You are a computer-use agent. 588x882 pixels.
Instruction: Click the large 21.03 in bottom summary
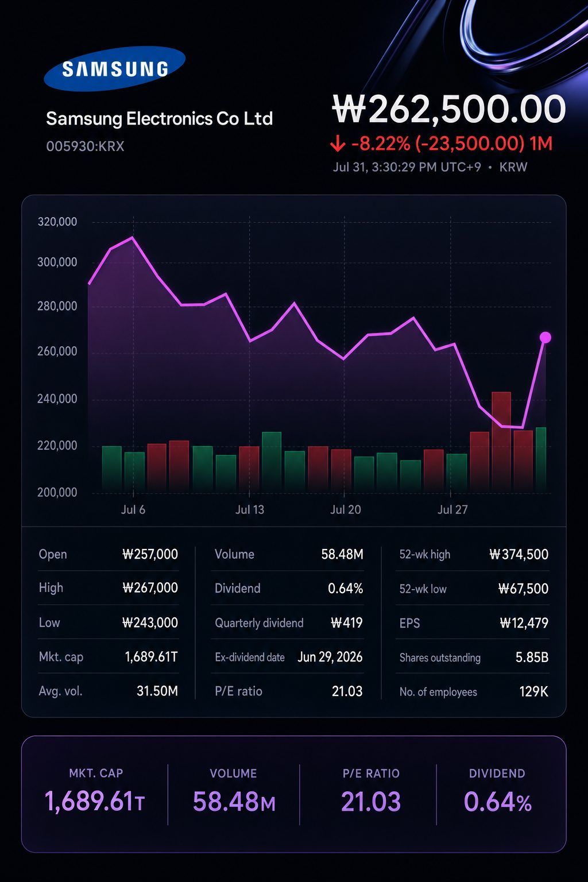click(371, 802)
